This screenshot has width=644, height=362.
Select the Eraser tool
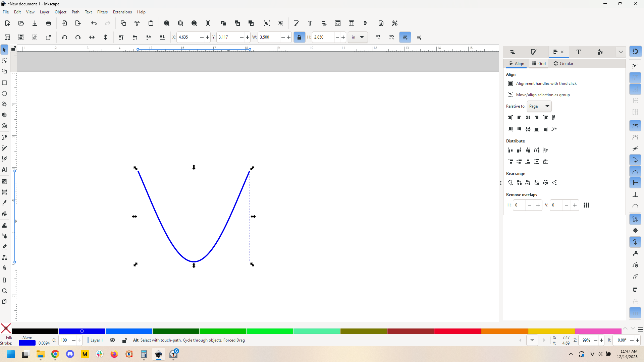(x=4, y=247)
